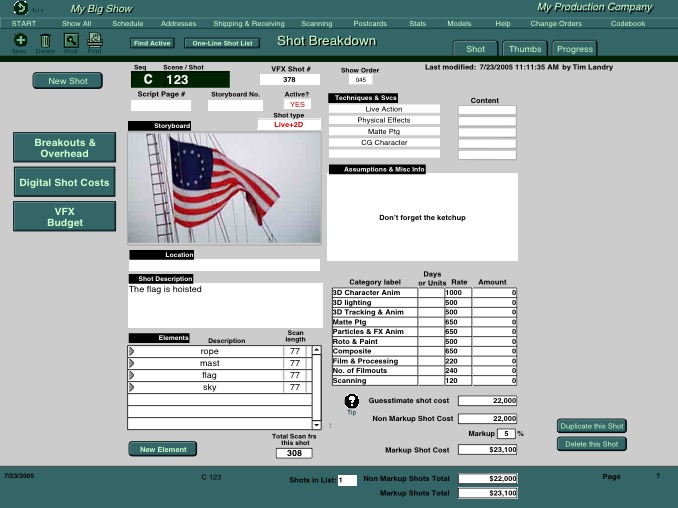Expand the rope element row triangle

pos(132,352)
